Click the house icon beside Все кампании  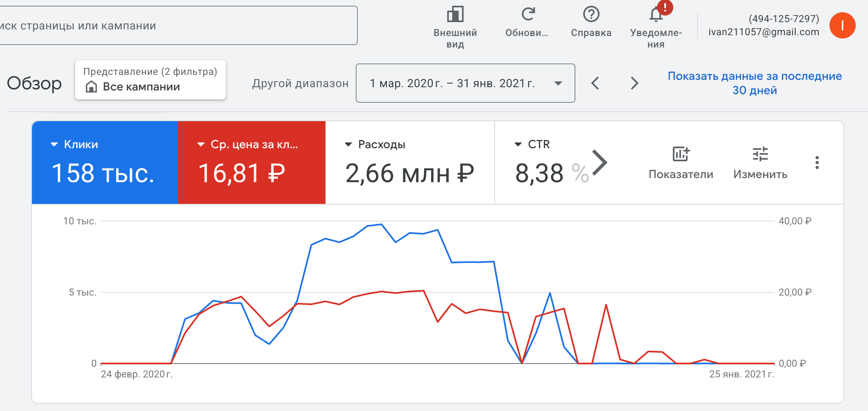click(x=91, y=87)
